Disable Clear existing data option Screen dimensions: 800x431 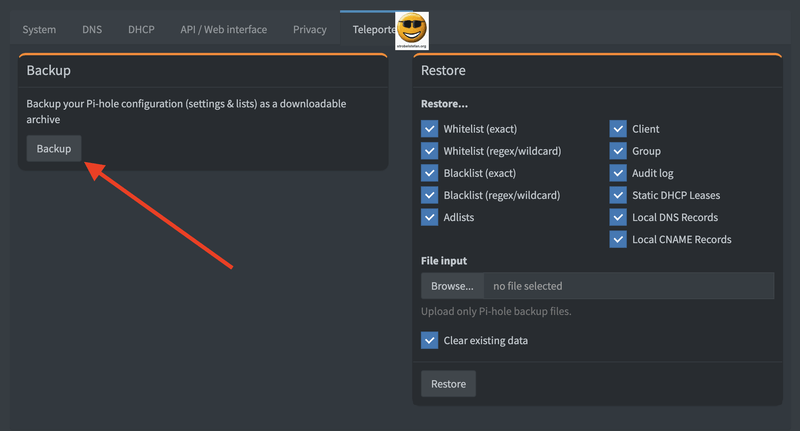point(430,340)
